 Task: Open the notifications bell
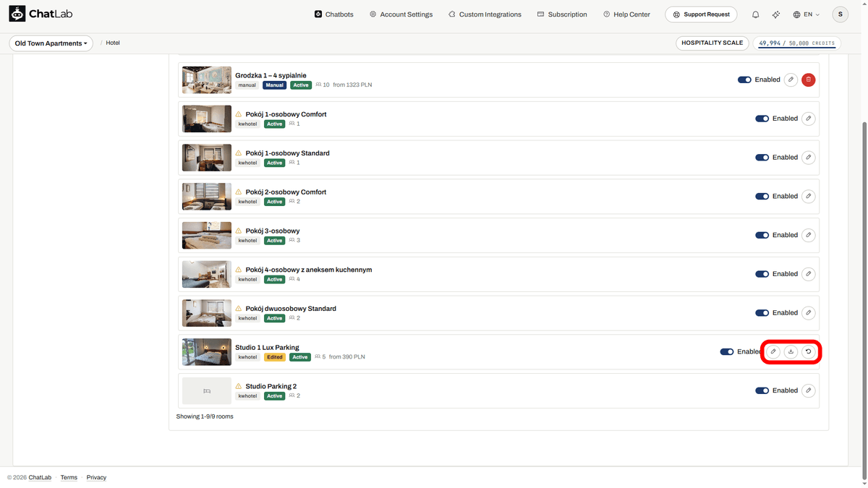pos(755,14)
